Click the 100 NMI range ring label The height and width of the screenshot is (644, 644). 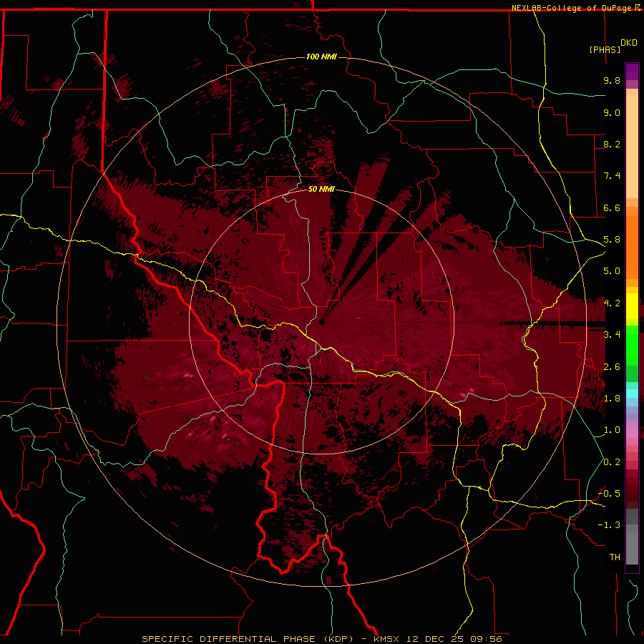coord(321,57)
